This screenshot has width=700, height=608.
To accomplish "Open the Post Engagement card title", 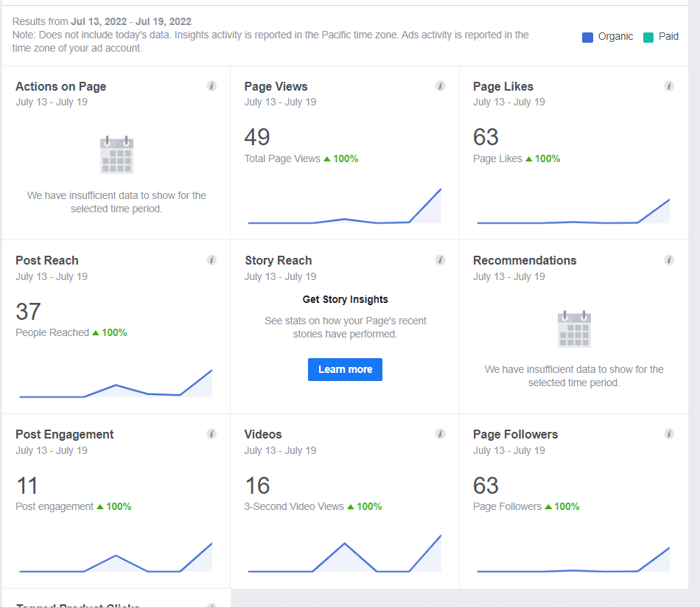I will point(65,434).
